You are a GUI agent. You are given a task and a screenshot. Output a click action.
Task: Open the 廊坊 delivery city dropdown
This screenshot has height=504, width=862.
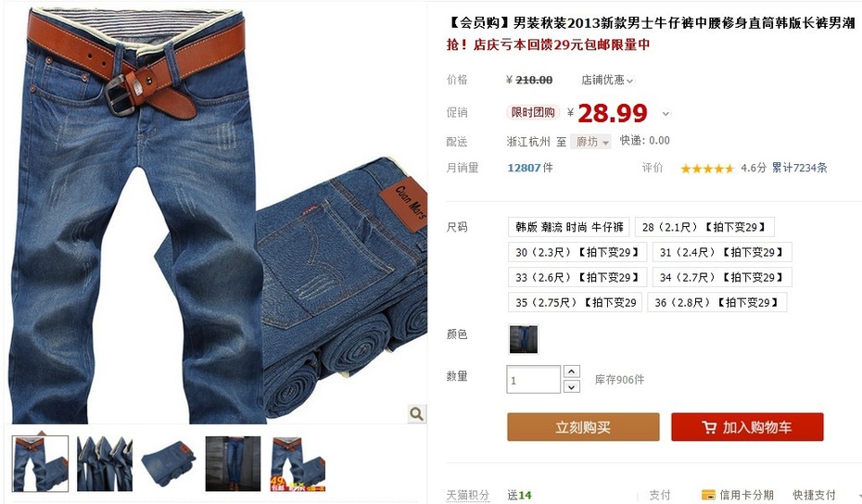pos(591,142)
